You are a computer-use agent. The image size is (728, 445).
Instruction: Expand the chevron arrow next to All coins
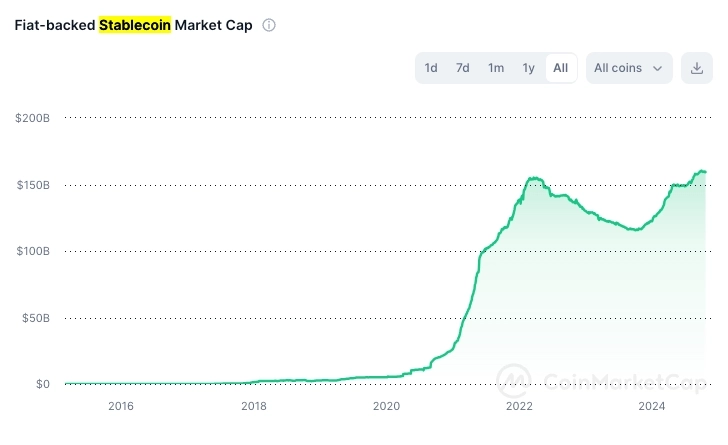657,68
